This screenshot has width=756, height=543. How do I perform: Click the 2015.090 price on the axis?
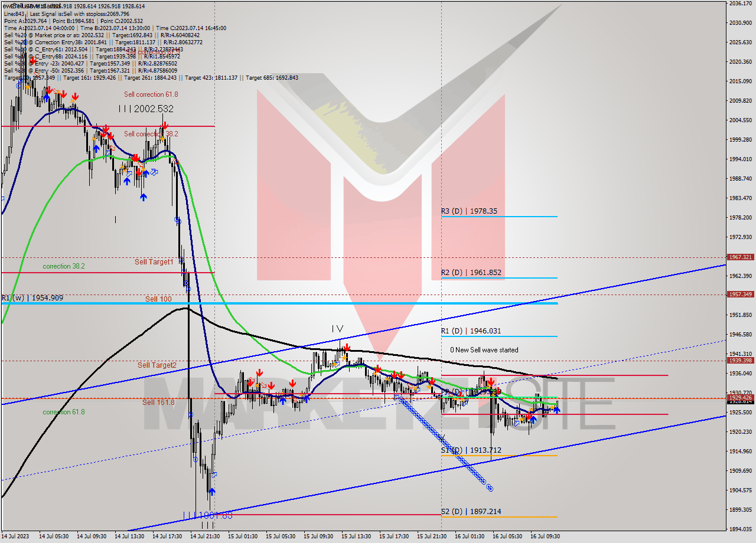pyautogui.click(x=740, y=81)
